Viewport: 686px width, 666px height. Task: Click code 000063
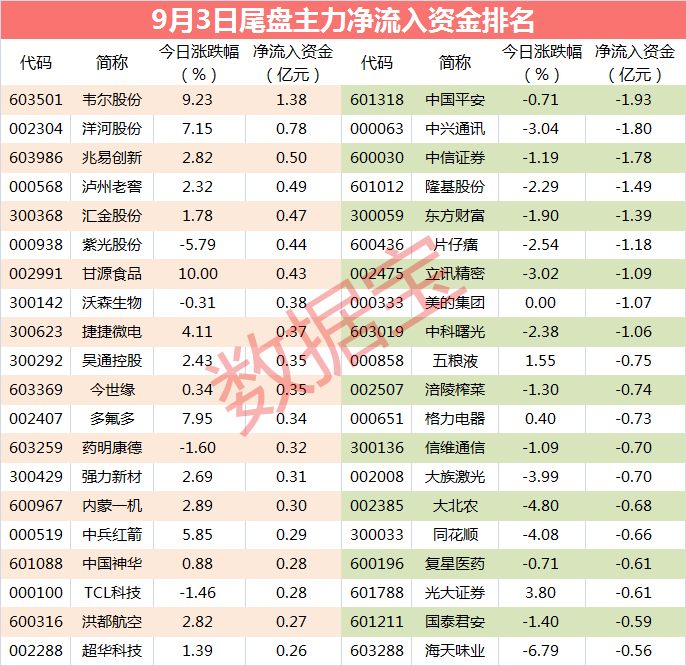tap(377, 129)
